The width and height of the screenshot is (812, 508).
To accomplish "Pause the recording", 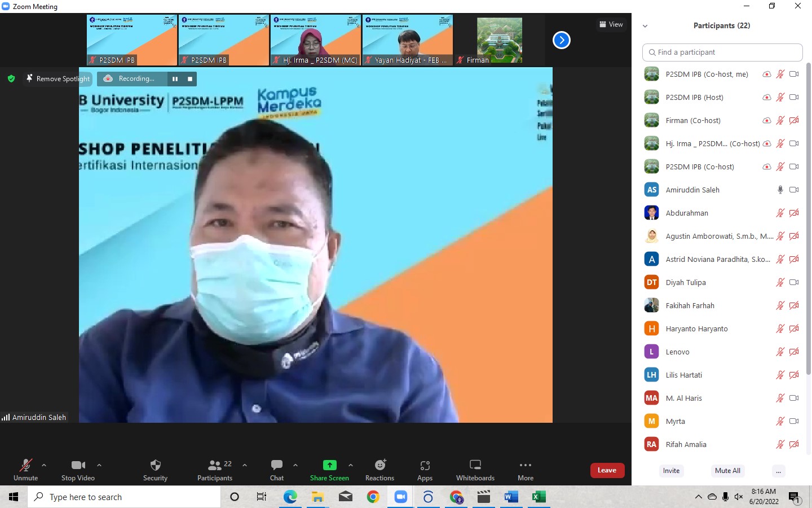I will point(175,79).
